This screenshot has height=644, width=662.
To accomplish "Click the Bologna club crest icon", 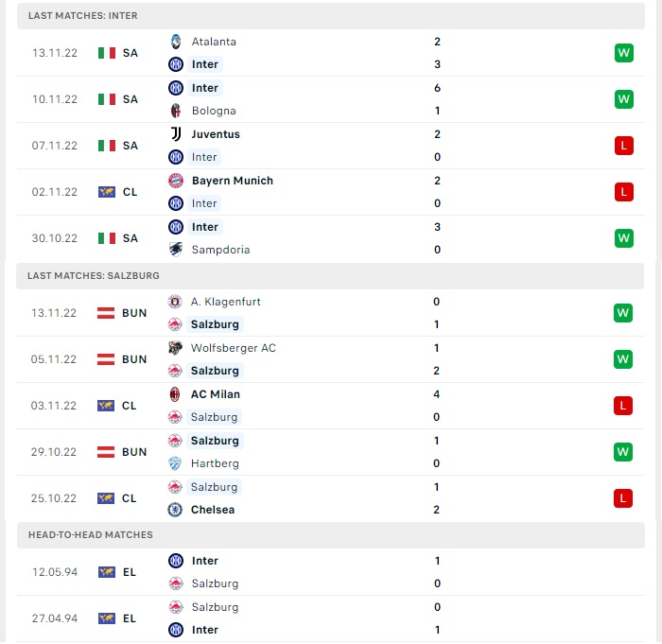I will pyautogui.click(x=176, y=111).
